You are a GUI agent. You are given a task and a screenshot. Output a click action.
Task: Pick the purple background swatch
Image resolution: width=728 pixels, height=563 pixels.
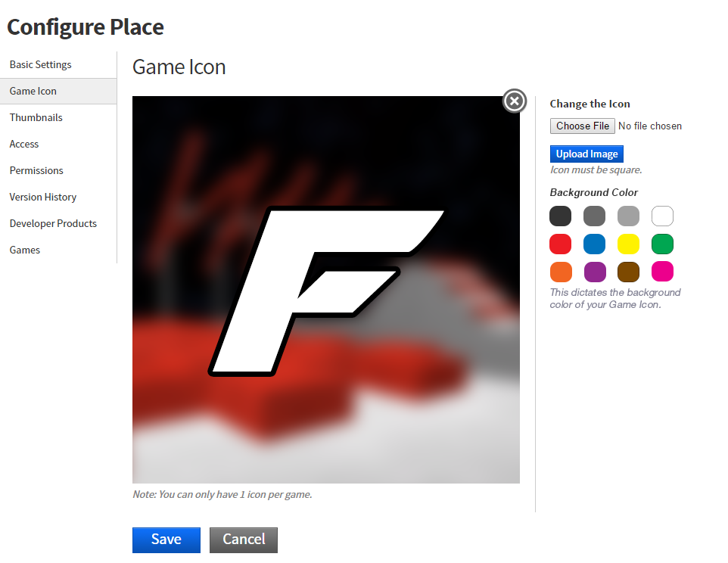(594, 272)
